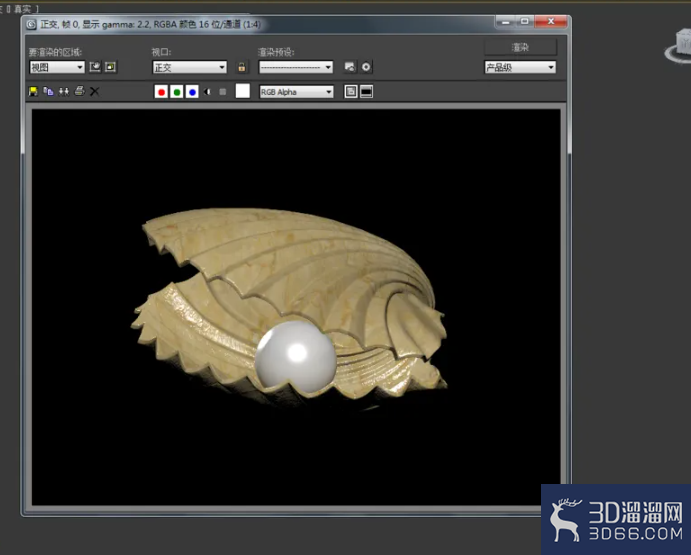This screenshot has height=555, width=691.
Task: Toggle the blue channel display
Action: click(x=192, y=92)
